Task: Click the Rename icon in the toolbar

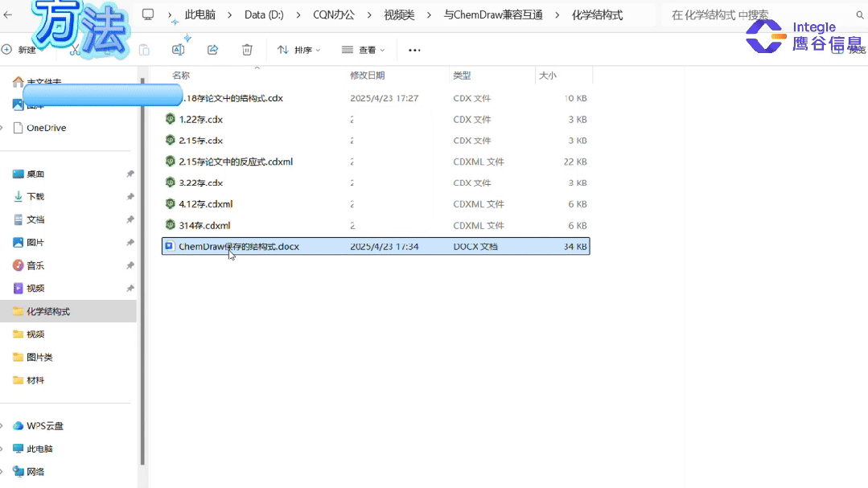Action: coord(179,50)
